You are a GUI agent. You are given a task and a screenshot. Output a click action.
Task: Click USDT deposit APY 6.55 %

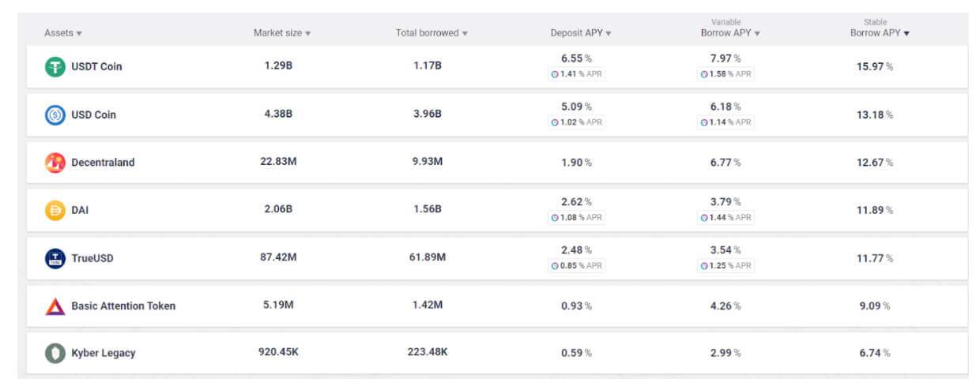coord(576,58)
